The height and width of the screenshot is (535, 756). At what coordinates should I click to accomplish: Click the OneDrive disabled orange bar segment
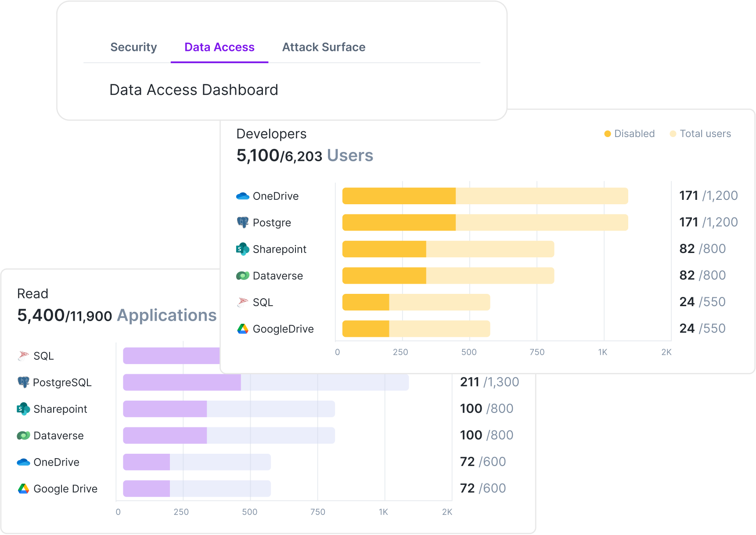(x=399, y=196)
